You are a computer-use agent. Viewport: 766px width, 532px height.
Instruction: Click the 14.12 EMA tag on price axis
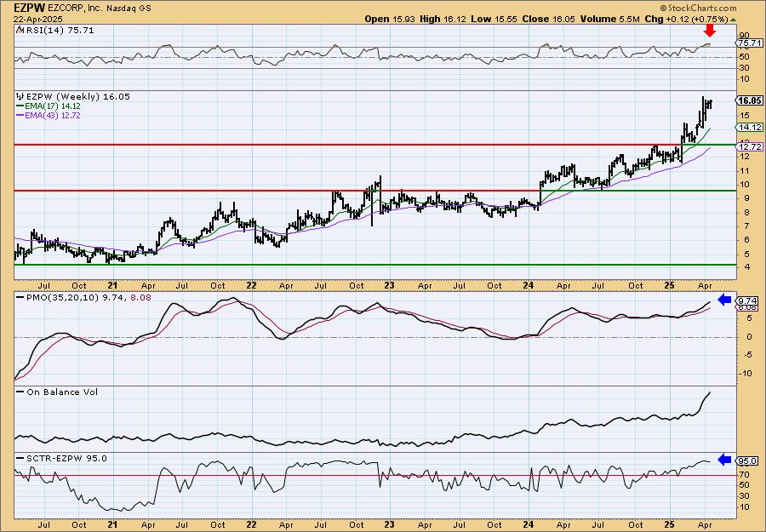pyautogui.click(x=751, y=127)
